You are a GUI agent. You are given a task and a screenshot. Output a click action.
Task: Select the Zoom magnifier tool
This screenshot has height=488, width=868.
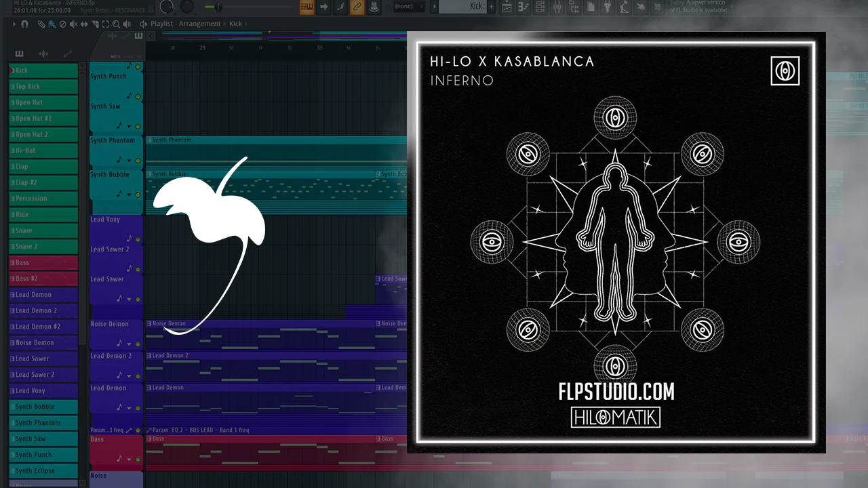coord(117,24)
